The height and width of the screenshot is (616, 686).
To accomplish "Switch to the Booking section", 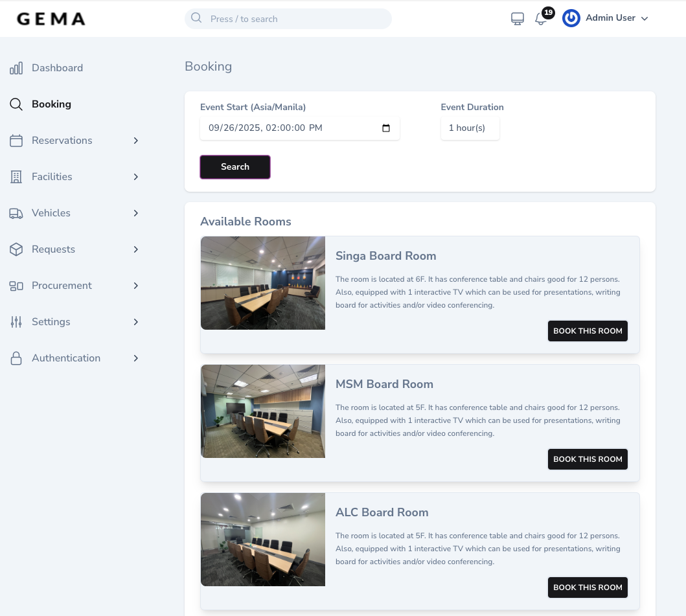I will pos(51,104).
